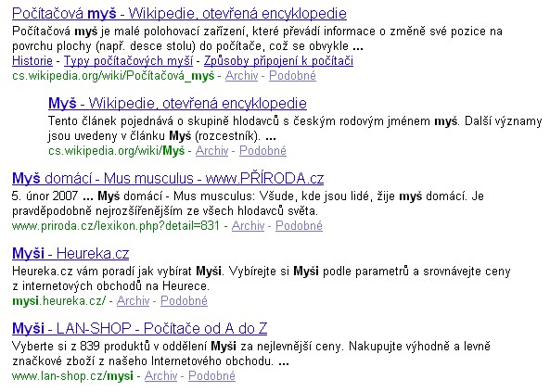Image resolution: width=550 pixels, height=392 pixels.
Task: Open the Počítačová myš Wikipedie result title
Action: click(x=179, y=13)
